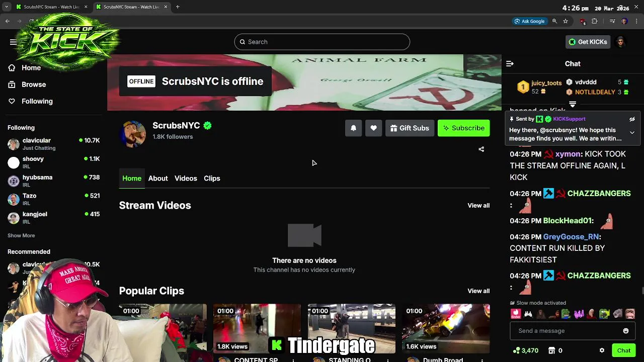644x362 pixels.
Task: Insert the smiling Pepe frog emote
Action: click(x=566, y=314)
